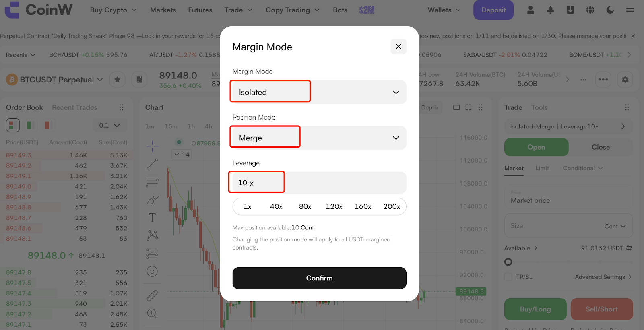Click the position size slider handle
Screen dimensions: 644x330
[508, 262]
